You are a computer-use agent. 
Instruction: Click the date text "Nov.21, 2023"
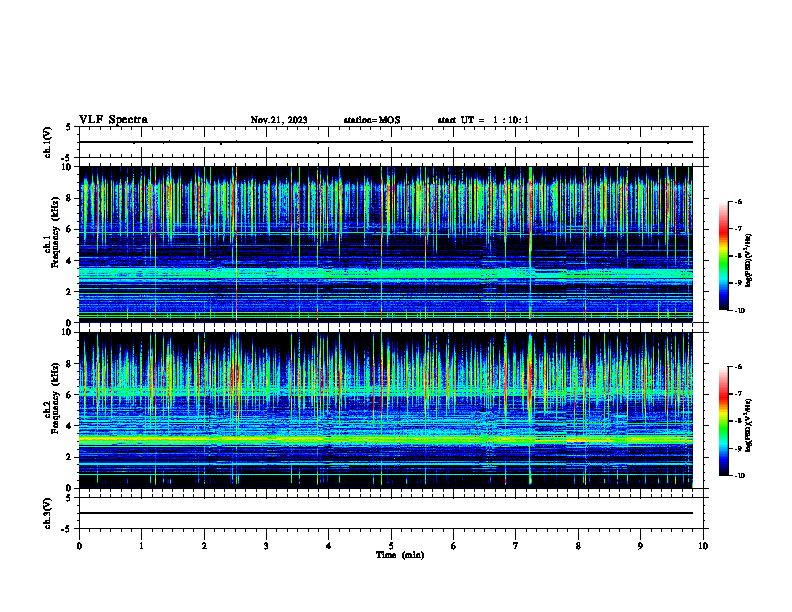(x=279, y=120)
